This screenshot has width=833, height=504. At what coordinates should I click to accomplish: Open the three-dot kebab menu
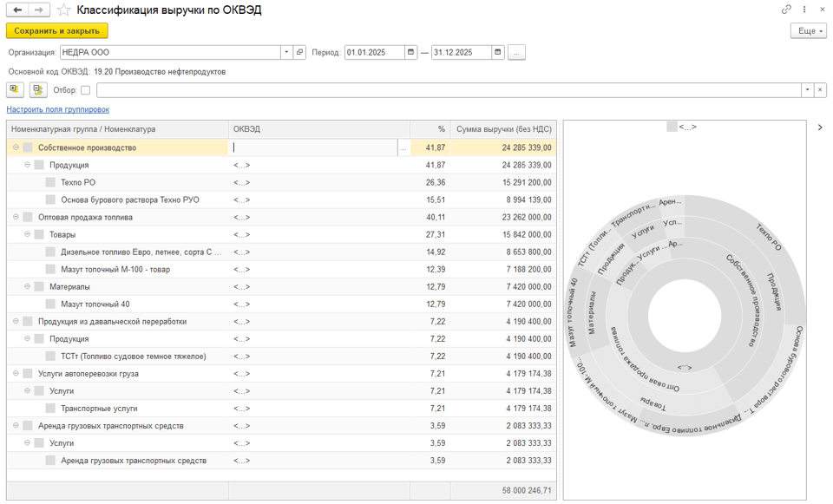(x=804, y=10)
